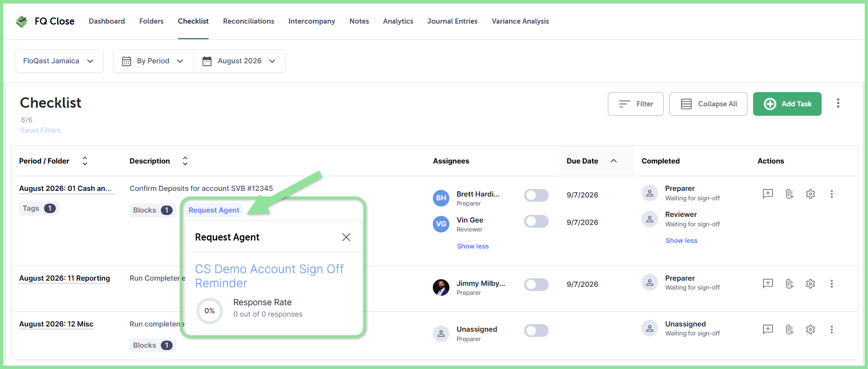
Task: Sort by the Period / Folder column
Action: tap(85, 161)
